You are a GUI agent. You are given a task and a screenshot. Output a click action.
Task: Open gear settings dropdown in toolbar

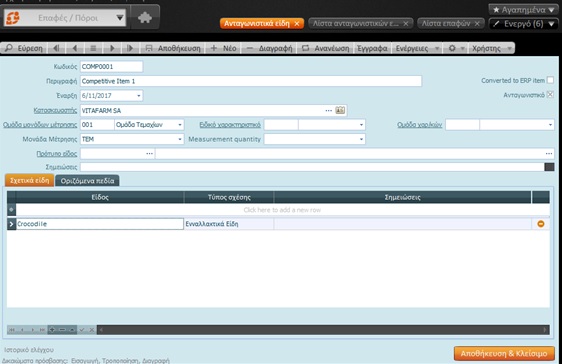456,48
